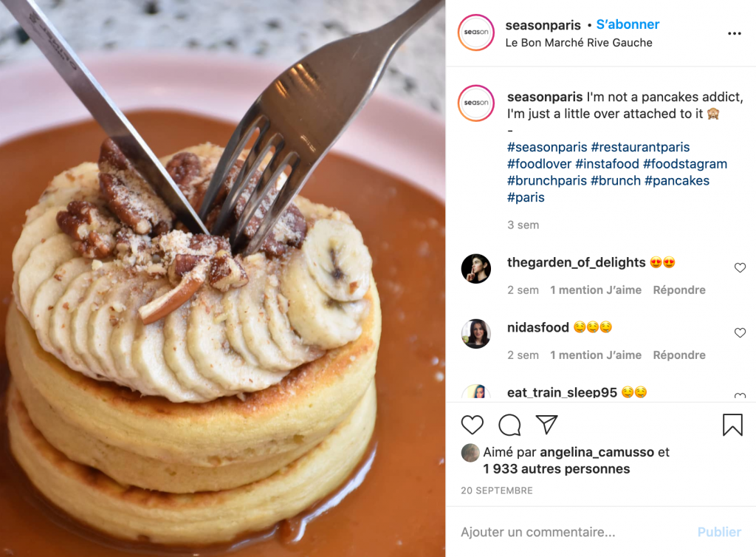
Task: Open the #brunchparis hashtag
Action: pos(547,180)
